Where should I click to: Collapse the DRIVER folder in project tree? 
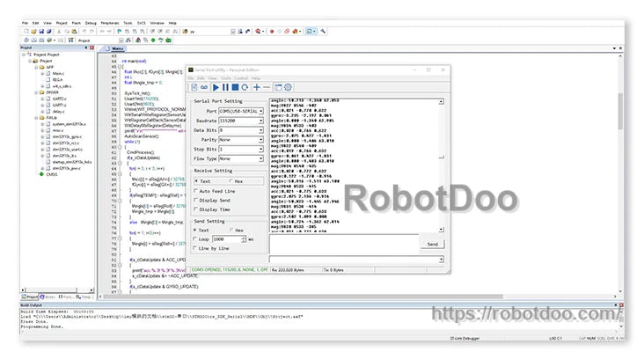36,92
